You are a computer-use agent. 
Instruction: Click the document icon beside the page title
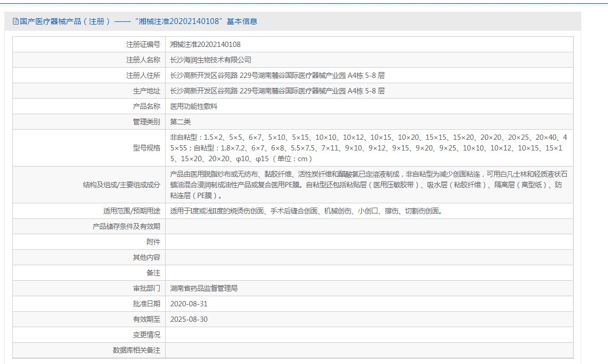click(x=15, y=21)
